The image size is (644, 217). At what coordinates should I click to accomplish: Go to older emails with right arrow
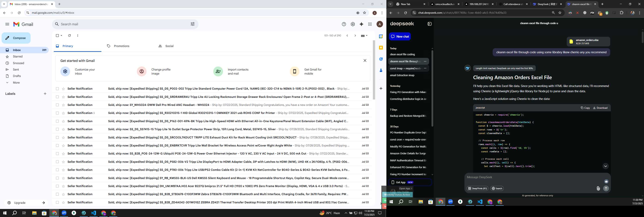[355, 36]
